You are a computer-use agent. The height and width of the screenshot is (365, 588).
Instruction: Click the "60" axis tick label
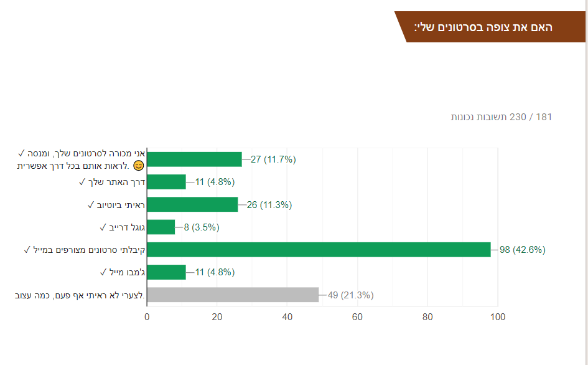(357, 317)
